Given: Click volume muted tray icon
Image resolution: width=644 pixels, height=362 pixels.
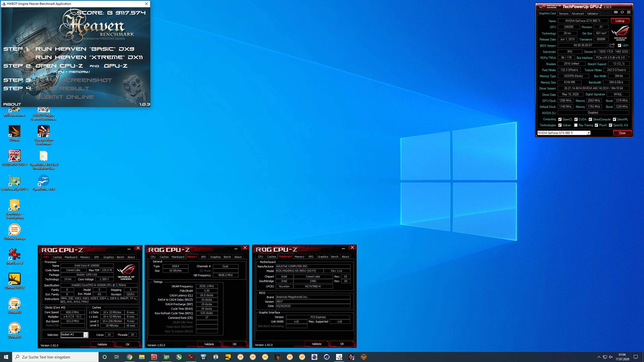Looking at the screenshot, I should (x=611, y=357).
